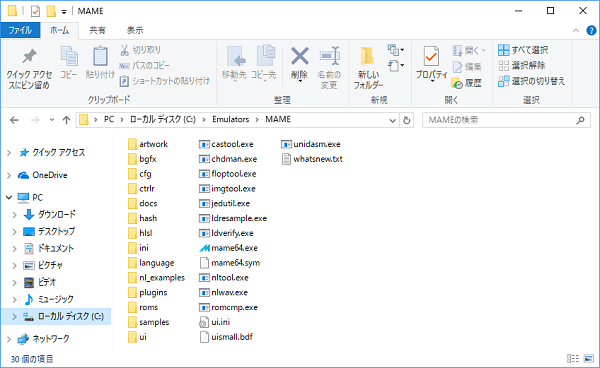
Task: Click the title bar Properties checkmark icon
Action: [x=35, y=11]
